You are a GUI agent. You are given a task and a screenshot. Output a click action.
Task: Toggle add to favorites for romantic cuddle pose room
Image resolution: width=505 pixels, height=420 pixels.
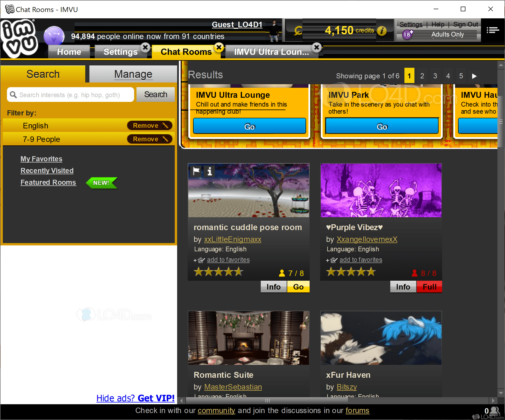tap(228, 260)
